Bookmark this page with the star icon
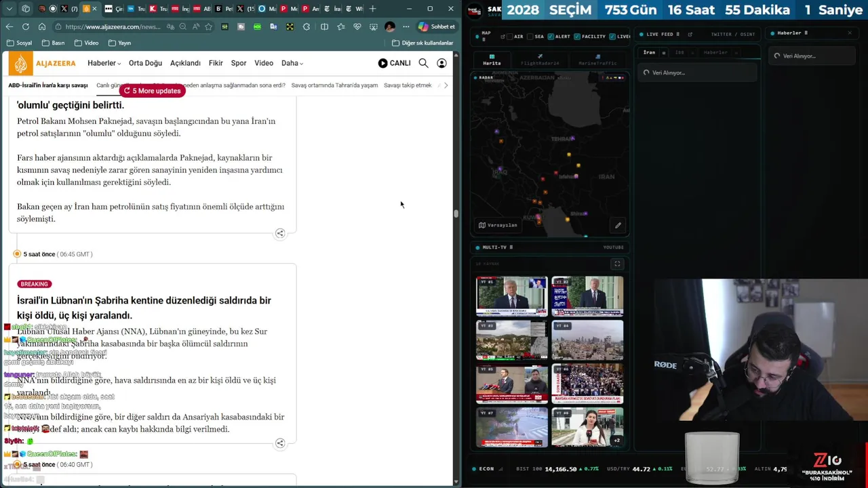This screenshot has height=488, width=868. pyautogui.click(x=209, y=26)
